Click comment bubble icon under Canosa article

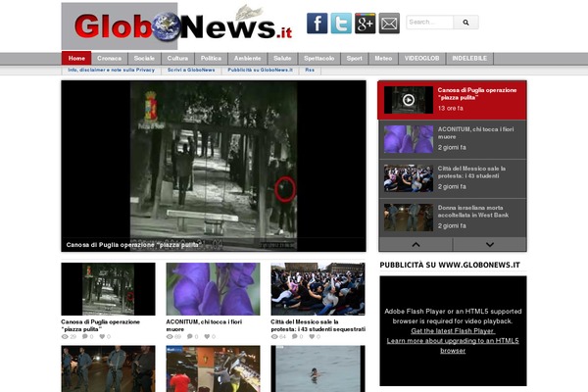85,336
